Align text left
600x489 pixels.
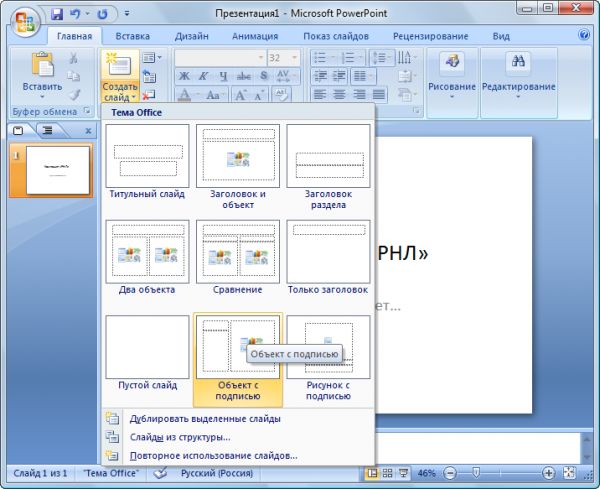(x=320, y=94)
